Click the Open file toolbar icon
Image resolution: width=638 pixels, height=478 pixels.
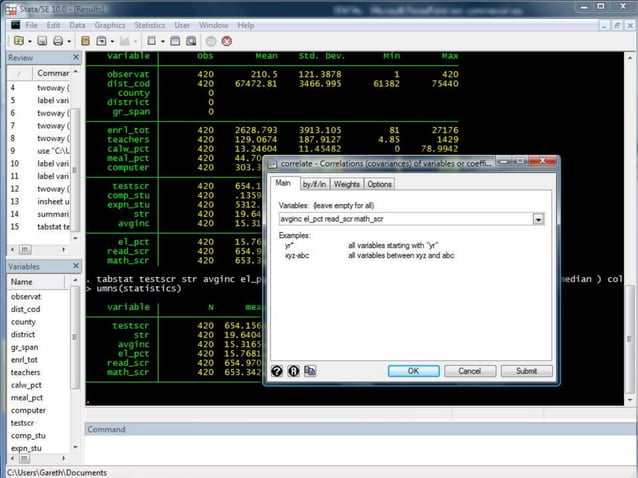point(18,41)
